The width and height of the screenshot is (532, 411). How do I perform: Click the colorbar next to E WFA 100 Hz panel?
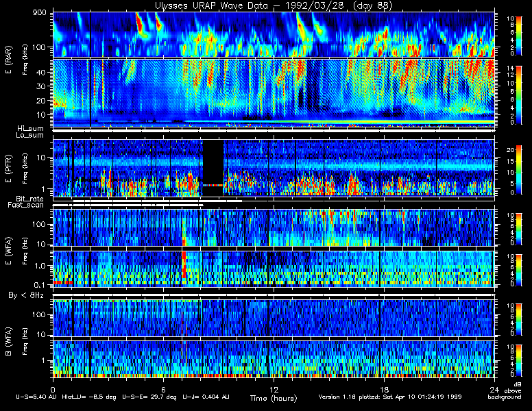(519, 229)
